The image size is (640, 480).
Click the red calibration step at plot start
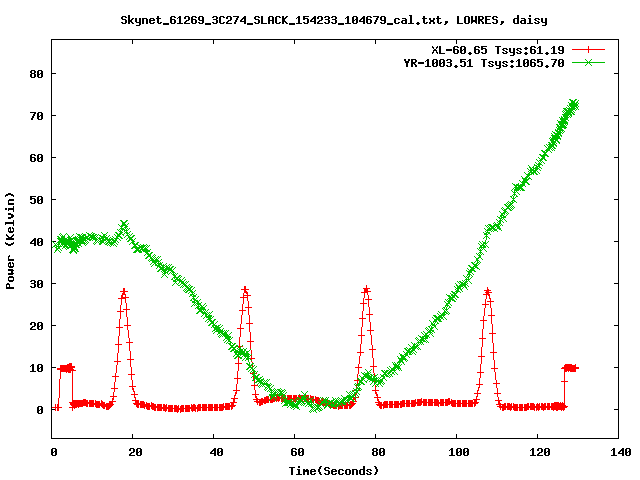pos(66,368)
